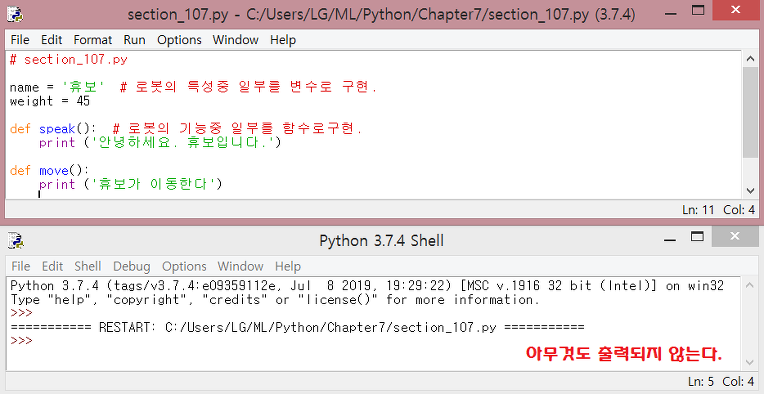Click the Python icon in editor title bar

(15, 14)
